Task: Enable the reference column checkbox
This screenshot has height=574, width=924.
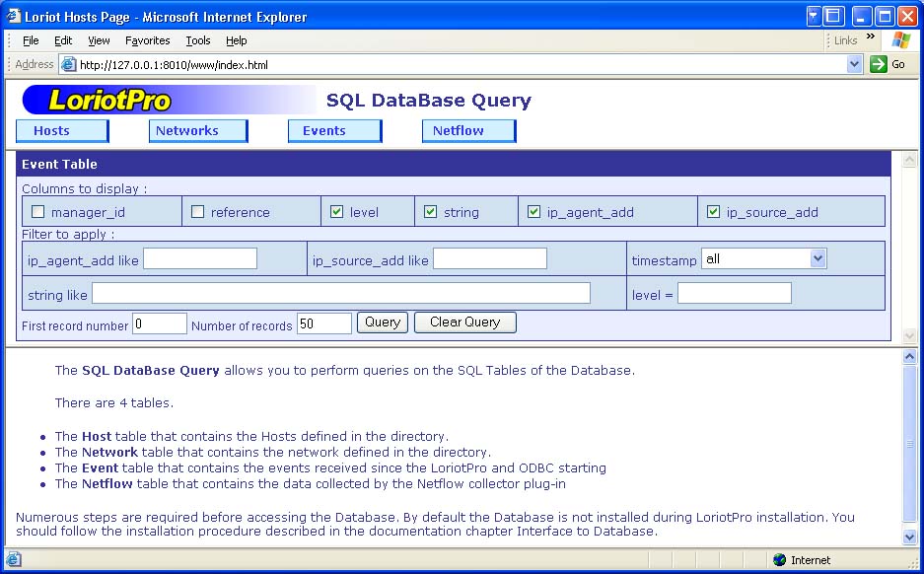Action: 198,212
